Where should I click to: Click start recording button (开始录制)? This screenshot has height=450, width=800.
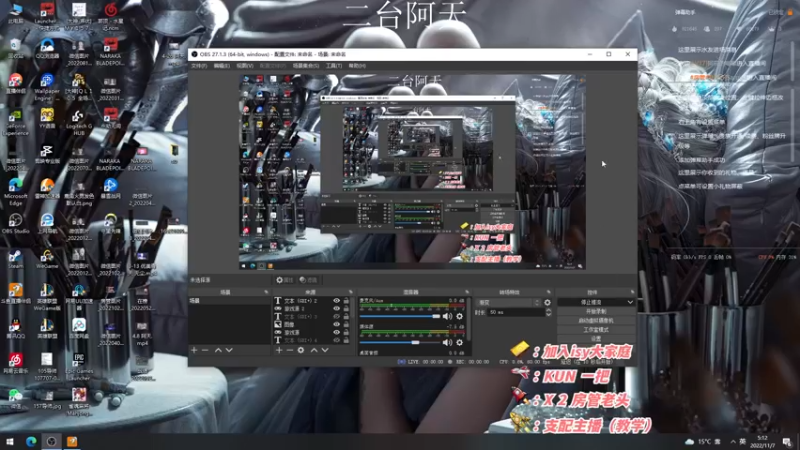click(x=596, y=311)
